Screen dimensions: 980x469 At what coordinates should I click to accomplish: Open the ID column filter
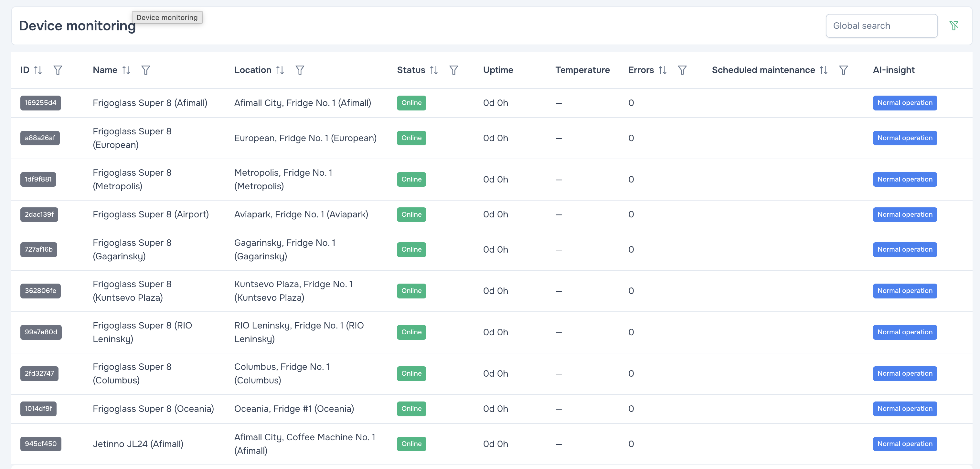[x=58, y=70]
